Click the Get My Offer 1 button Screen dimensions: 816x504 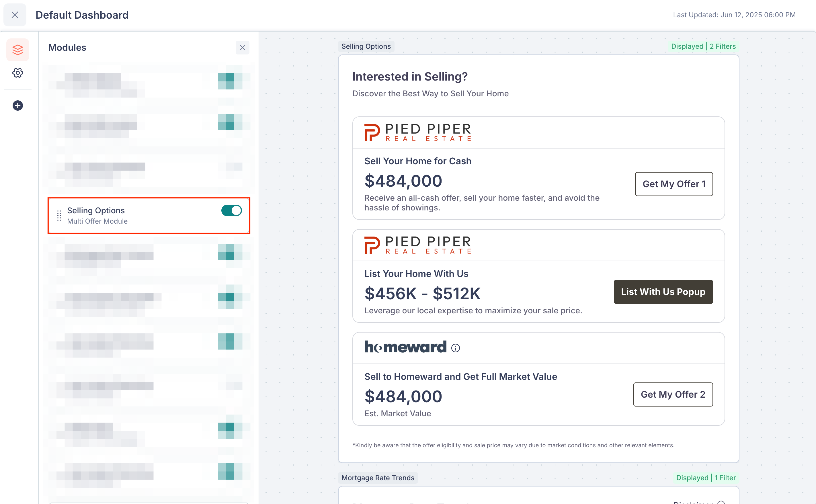click(674, 184)
